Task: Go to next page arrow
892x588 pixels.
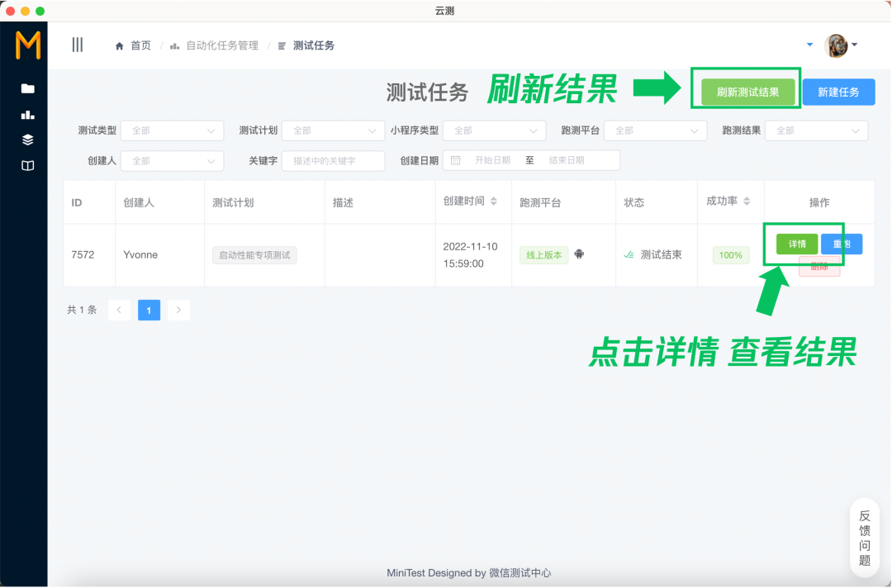Action: tap(178, 310)
